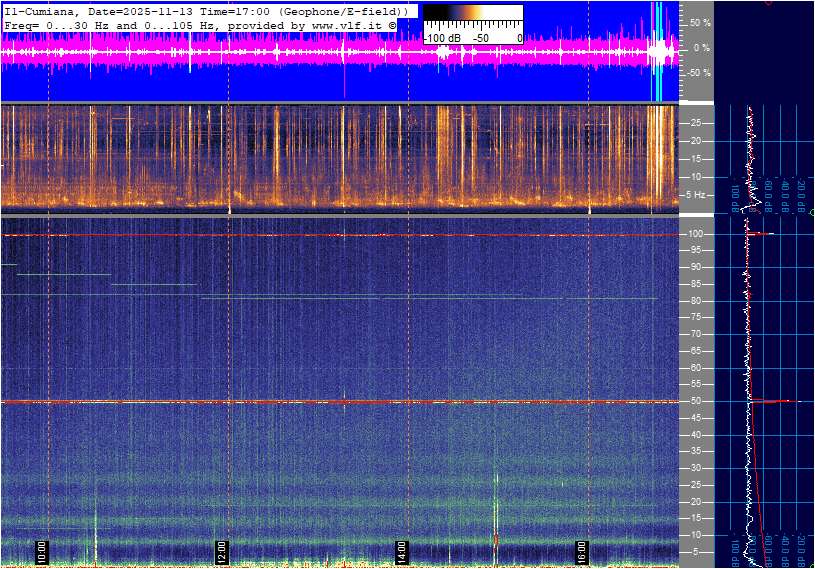815x569 pixels.
Task: Click the 0 % amplitude scale label
Action: click(x=701, y=47)
